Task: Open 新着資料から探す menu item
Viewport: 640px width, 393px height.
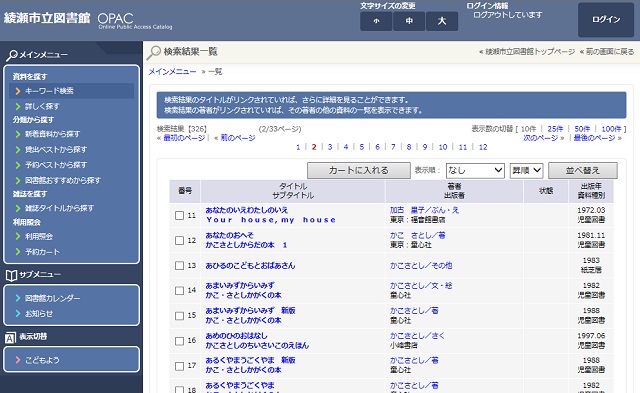Action: click(x=52, y=134)
